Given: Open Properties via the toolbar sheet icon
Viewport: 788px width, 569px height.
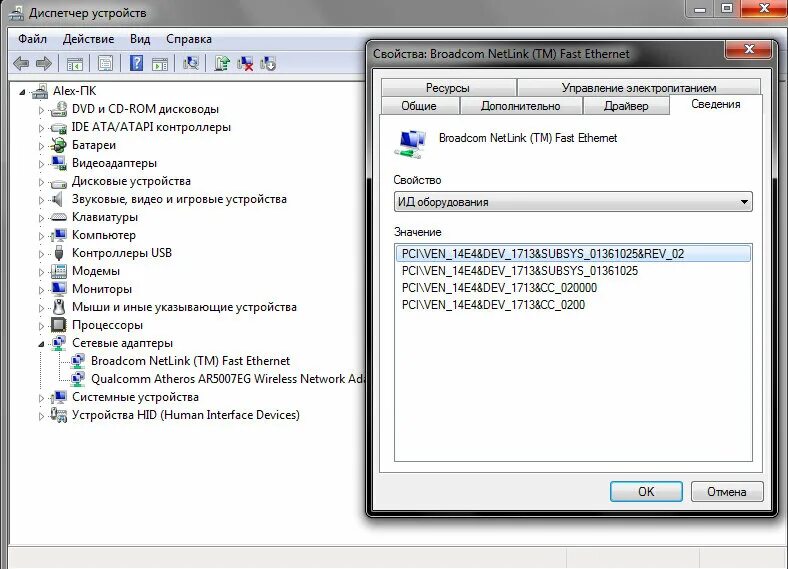Looking at the screenshot, I should [106, 63].
